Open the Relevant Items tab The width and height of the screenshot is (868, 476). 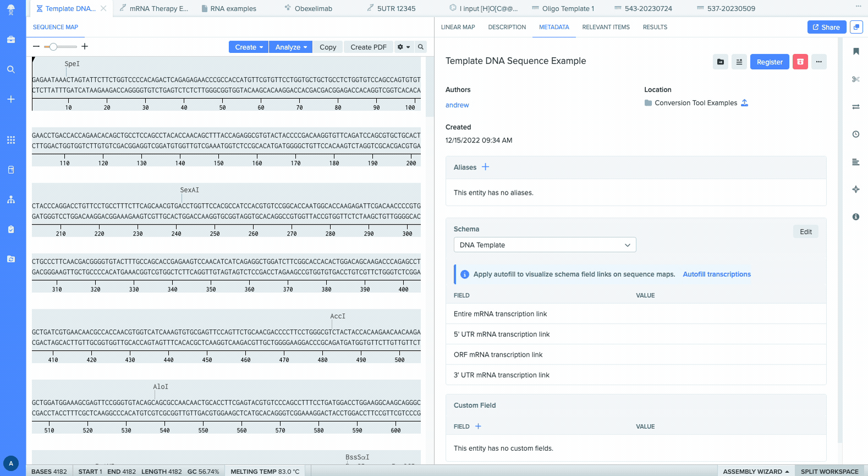606,27
